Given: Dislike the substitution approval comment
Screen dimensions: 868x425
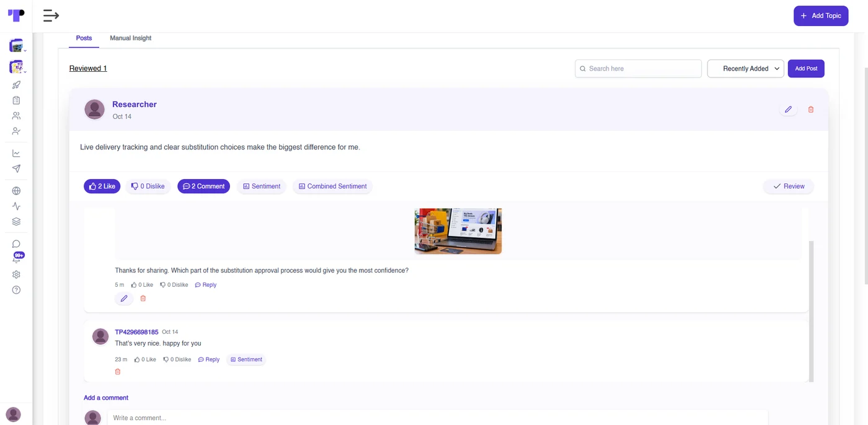Looking at the screenshot, I should (174, 285).
